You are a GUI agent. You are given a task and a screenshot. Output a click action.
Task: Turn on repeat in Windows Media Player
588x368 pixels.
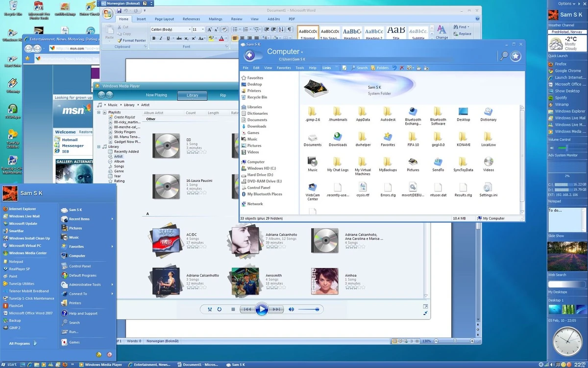pos(219,309)
